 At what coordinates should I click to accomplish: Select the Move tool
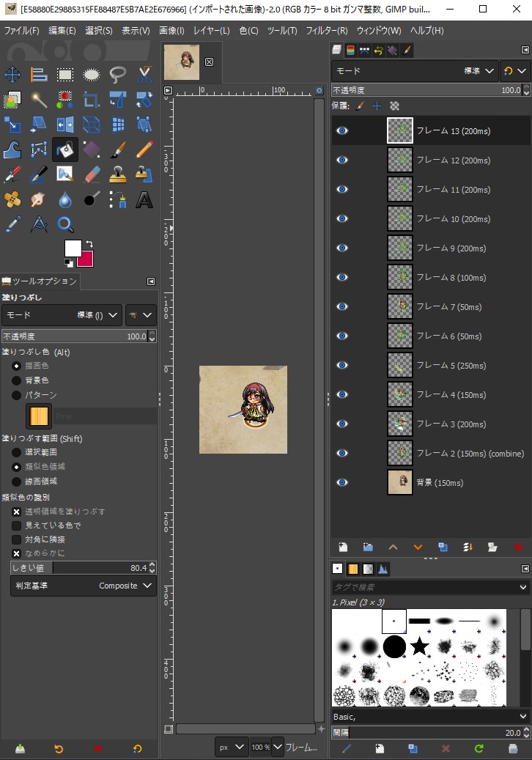pyautogui.click(x=12, y=74)
